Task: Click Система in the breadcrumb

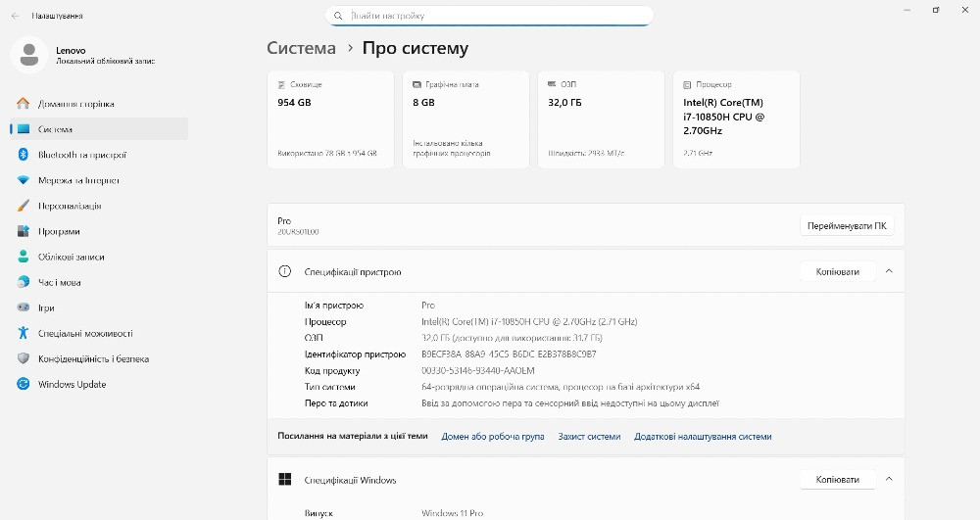Action: coord(301,48)
